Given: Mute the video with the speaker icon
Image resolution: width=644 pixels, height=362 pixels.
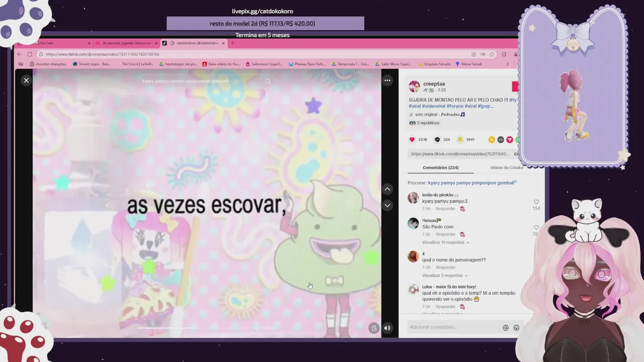Looking at the screenshot, I should pos(387,328).
